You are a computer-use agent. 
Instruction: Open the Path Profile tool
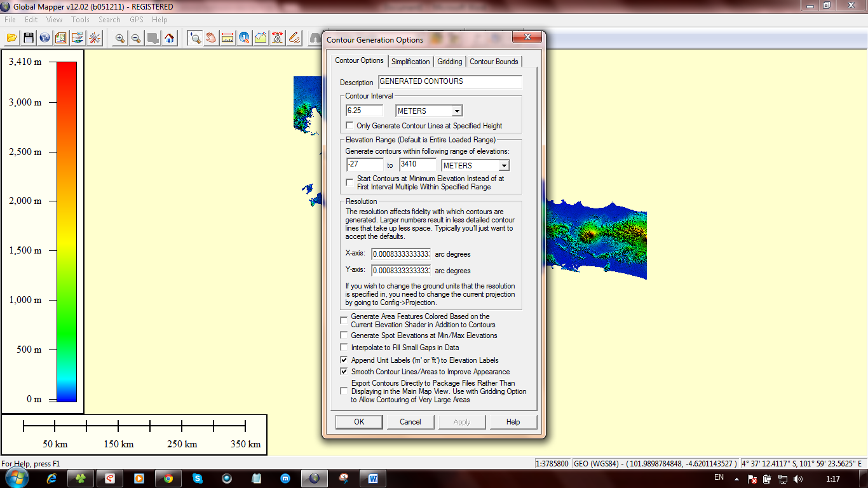coord(260,37)
